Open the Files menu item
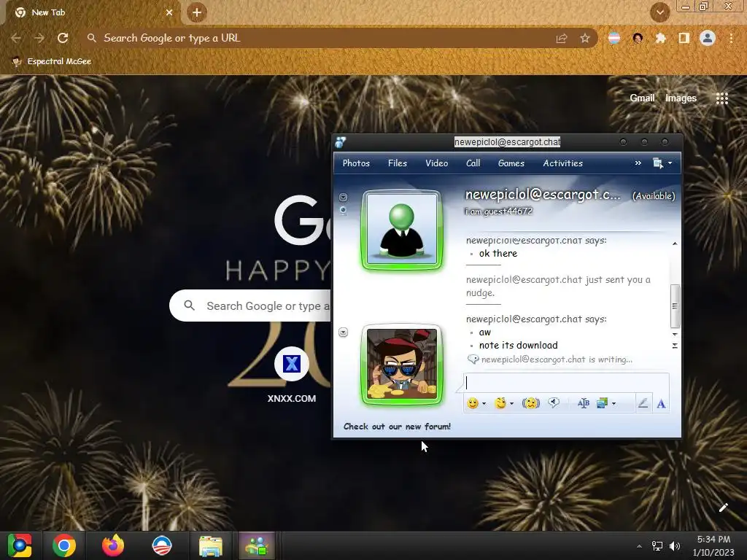 (x=398, y=163)
